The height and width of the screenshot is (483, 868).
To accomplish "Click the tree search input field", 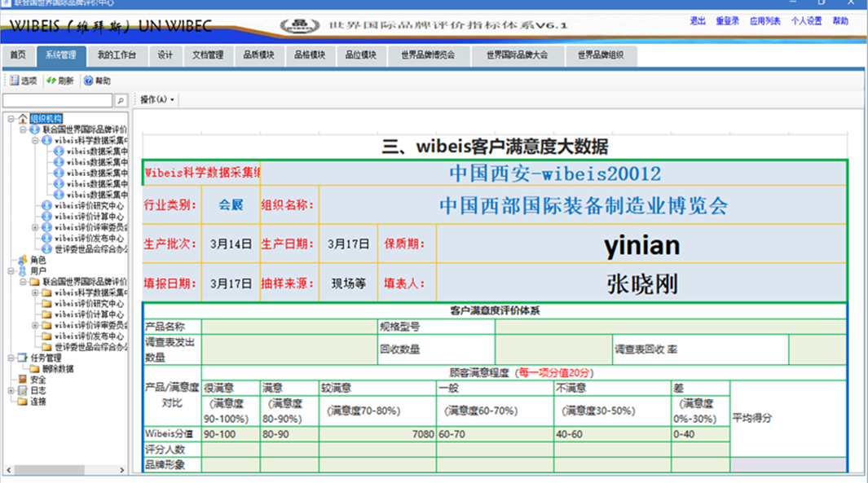I will [x=58, y=100].
